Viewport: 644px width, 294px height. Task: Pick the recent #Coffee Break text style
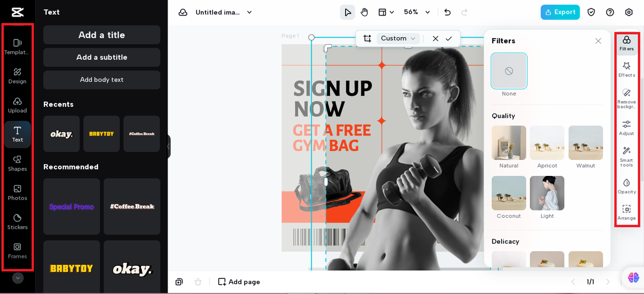pos(141,134)
